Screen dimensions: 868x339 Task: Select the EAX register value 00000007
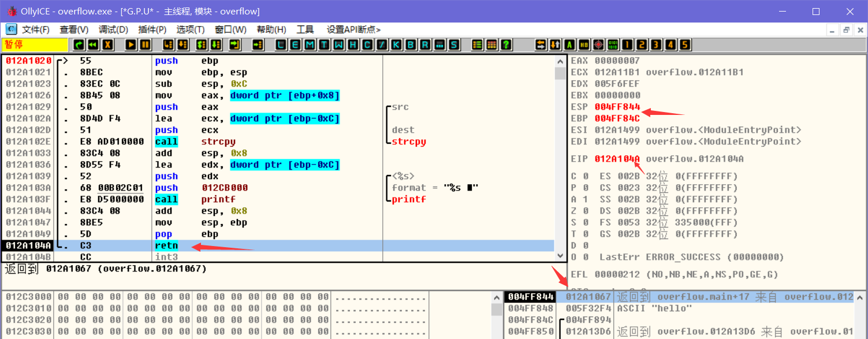pyautogui.click(x=617, y=61)
